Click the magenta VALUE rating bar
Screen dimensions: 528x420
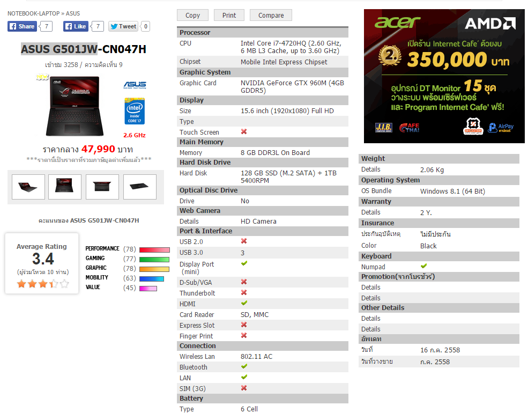(148, 289)
